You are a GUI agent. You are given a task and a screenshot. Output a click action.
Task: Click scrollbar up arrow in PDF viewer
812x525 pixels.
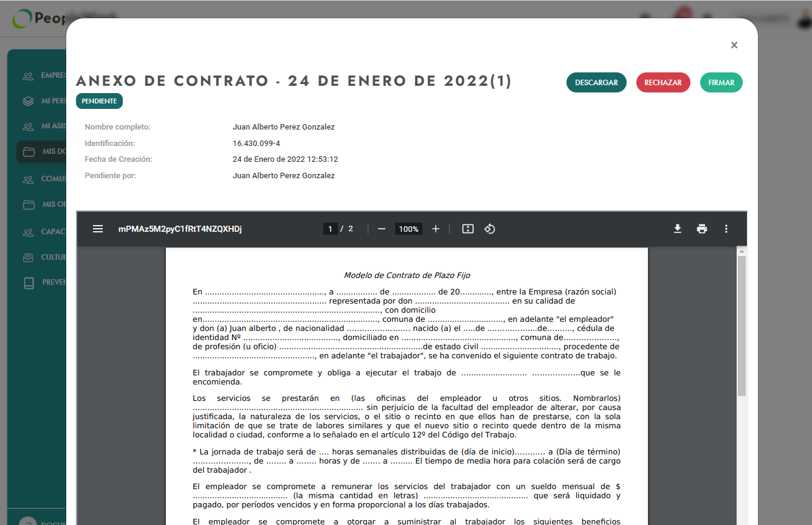(x=741, y=251)
